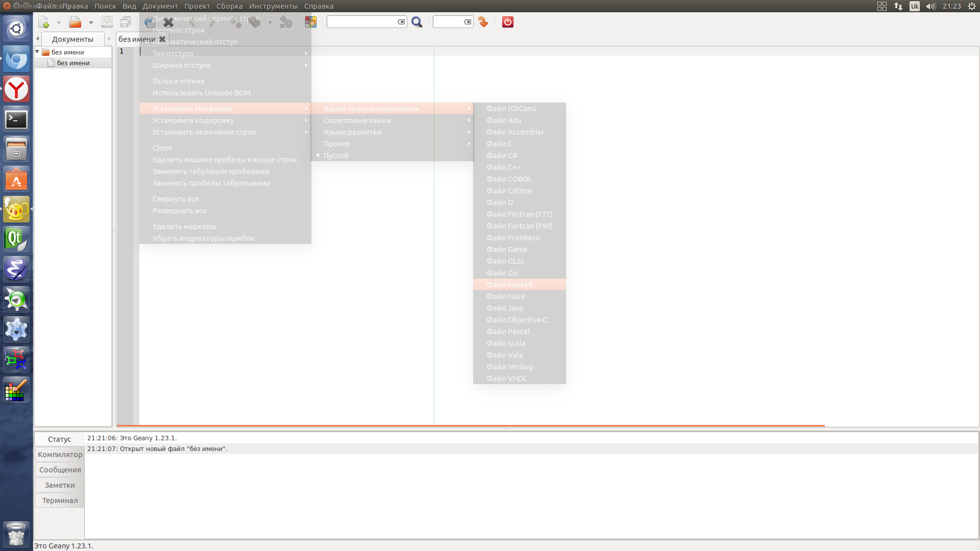Toggle Использовать Unicode BOM option
This screenshot has height=551, width=980.
pos(202,93)
